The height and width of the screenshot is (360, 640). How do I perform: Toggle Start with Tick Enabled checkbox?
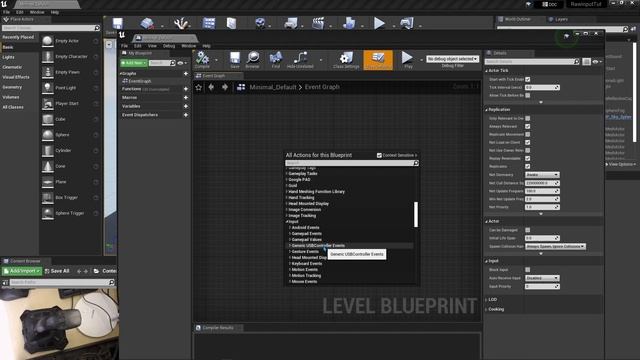528,79
